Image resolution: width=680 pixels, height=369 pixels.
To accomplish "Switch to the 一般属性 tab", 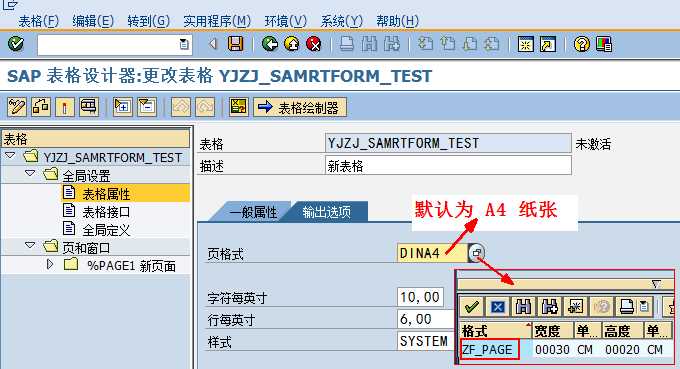I will coord(252,212).
